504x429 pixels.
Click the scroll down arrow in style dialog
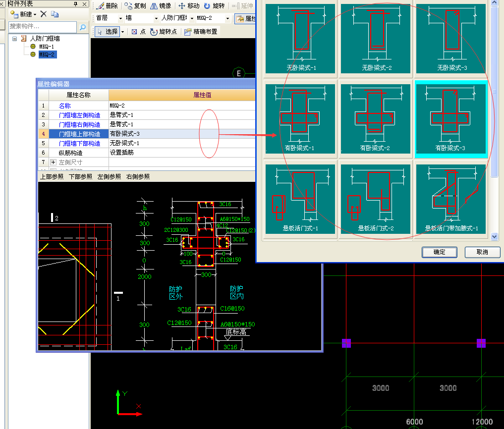[495, 236]
